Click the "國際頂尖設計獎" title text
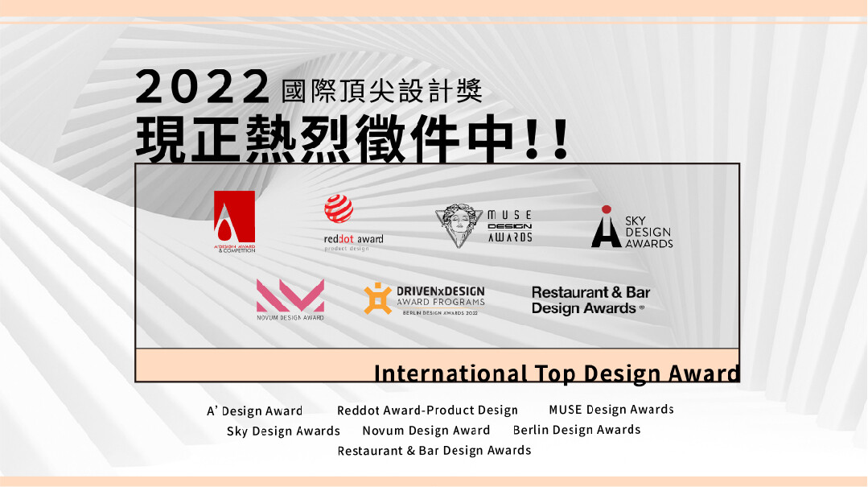The image size is (868, 487). [x=382, y=91]
